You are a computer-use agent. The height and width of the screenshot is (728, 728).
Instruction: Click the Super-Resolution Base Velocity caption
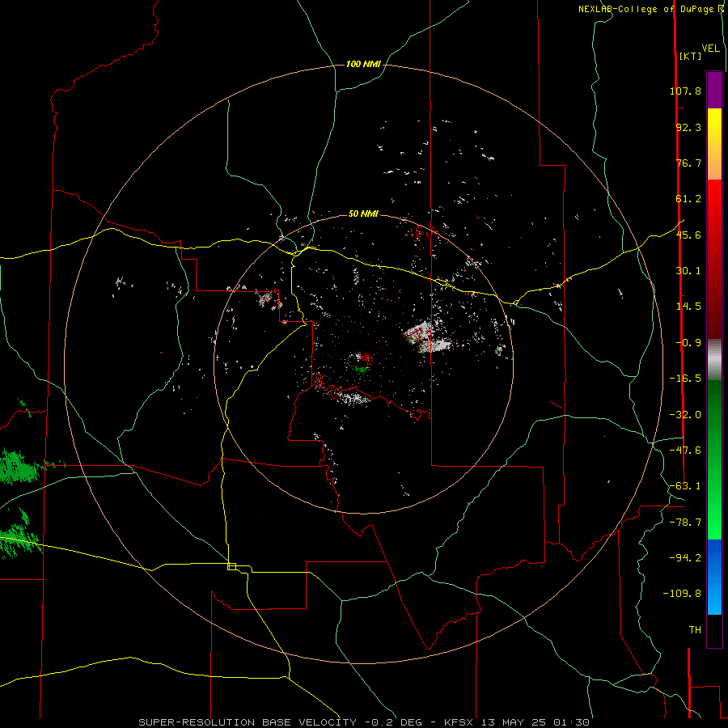coord(363,722)
